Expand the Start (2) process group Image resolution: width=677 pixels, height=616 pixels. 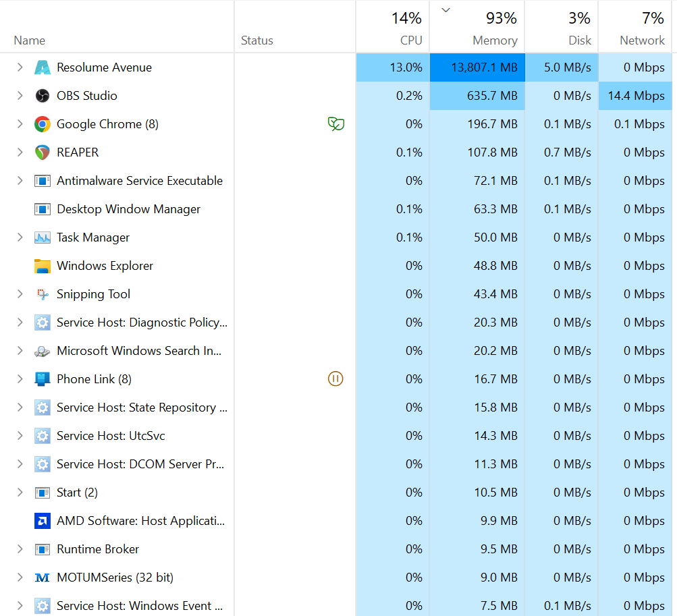(x=20, y=493)
